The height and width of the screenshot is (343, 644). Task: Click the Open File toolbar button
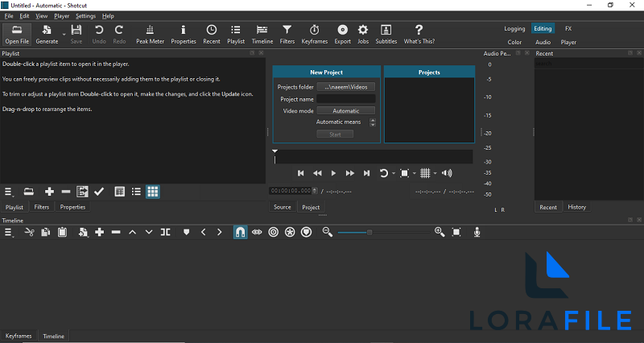tap(17, 35)
